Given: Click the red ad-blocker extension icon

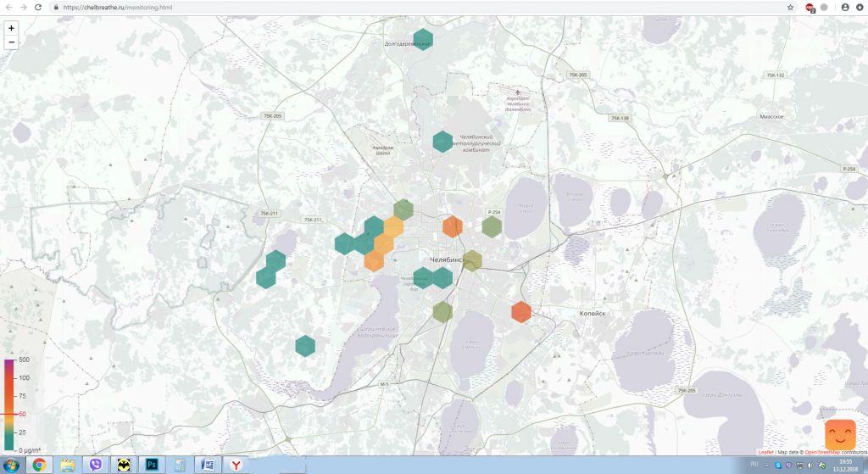Looking at the screenshot, I should (810, 7).
